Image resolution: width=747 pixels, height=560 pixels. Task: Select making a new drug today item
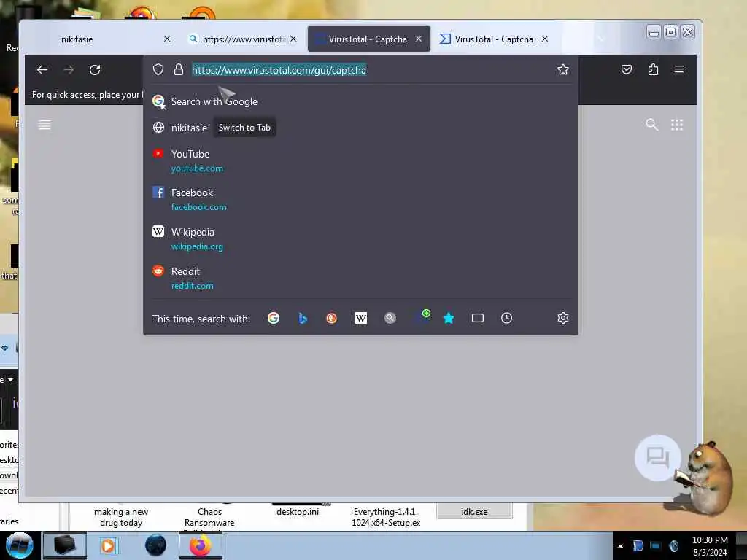121,517
